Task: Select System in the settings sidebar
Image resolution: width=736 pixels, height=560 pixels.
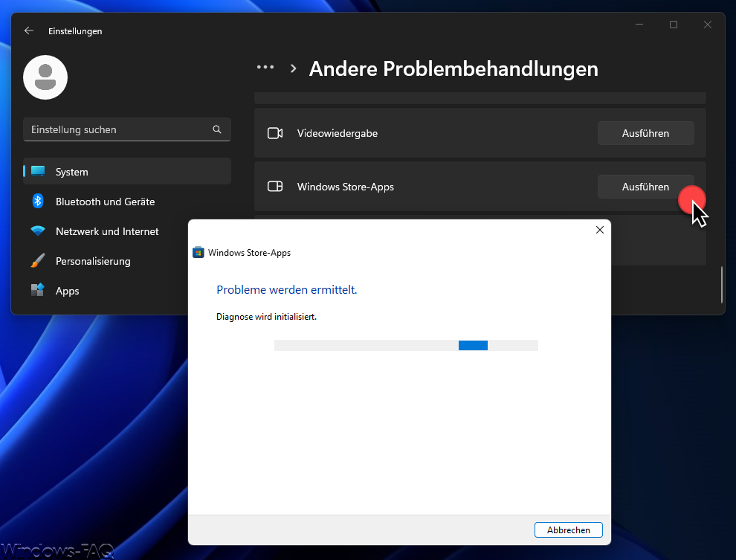Action: [x=126, y=171]
